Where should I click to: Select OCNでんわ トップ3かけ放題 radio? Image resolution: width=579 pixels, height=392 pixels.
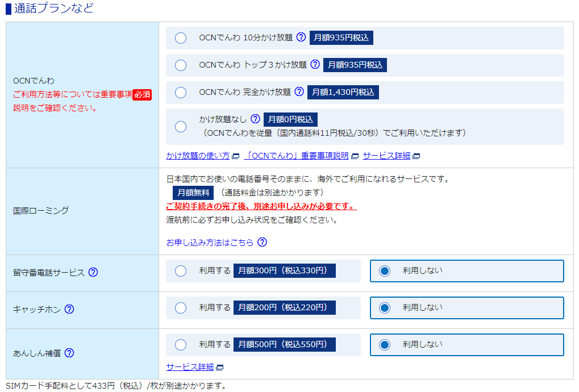coord(181,65)
